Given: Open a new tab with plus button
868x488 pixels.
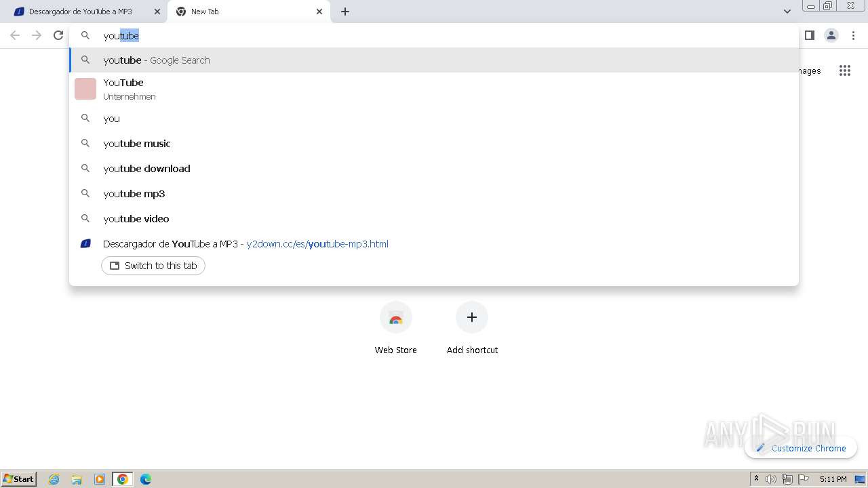Looking at the screenshot, I should (x=345, y=12).
